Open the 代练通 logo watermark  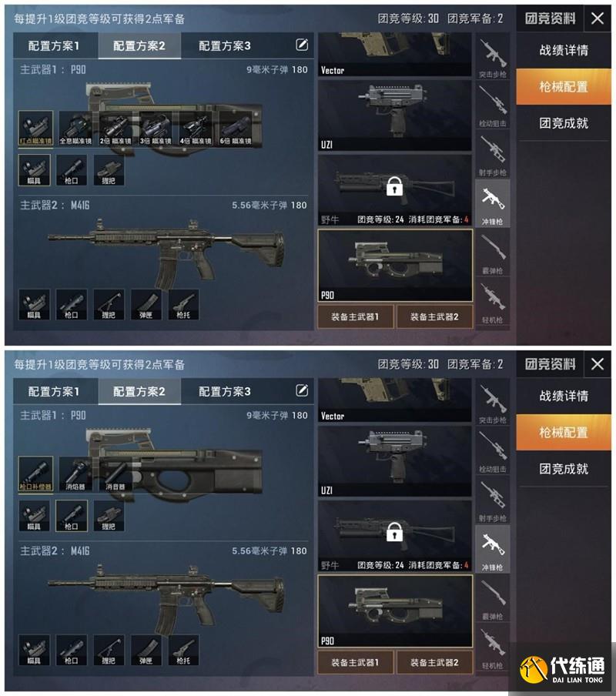click(562, 669)
